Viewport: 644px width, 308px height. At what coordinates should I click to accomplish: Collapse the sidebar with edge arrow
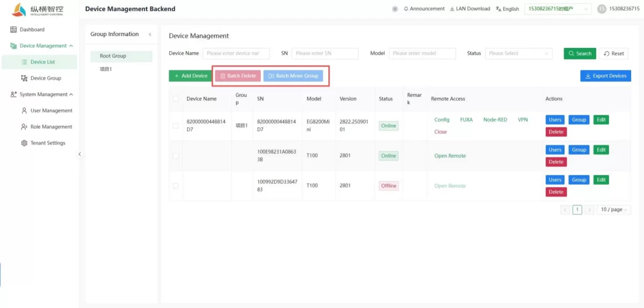79,154
